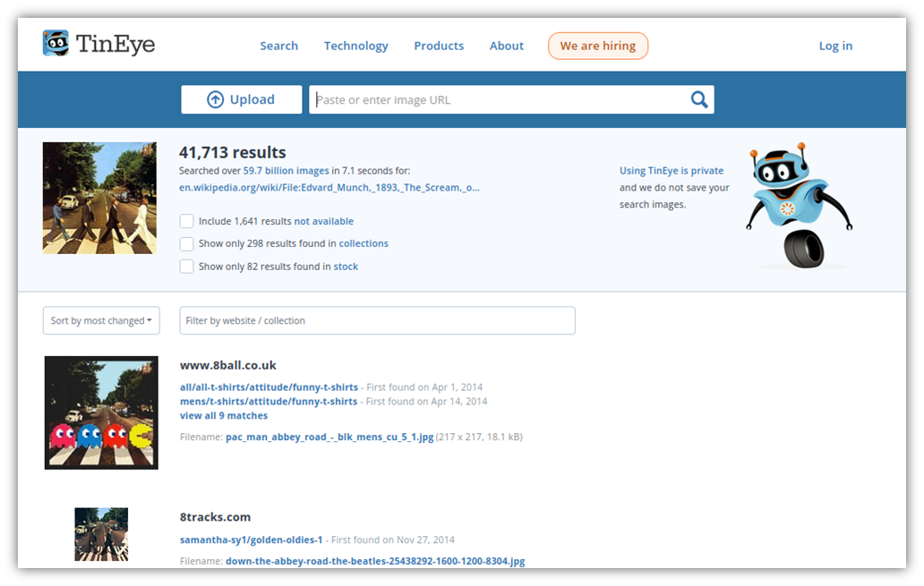This screenshot has width=924, height=586.
Task: Check 'Show only 82 results found in stock'
Action: pyautogui.click(x=186, y=267)
